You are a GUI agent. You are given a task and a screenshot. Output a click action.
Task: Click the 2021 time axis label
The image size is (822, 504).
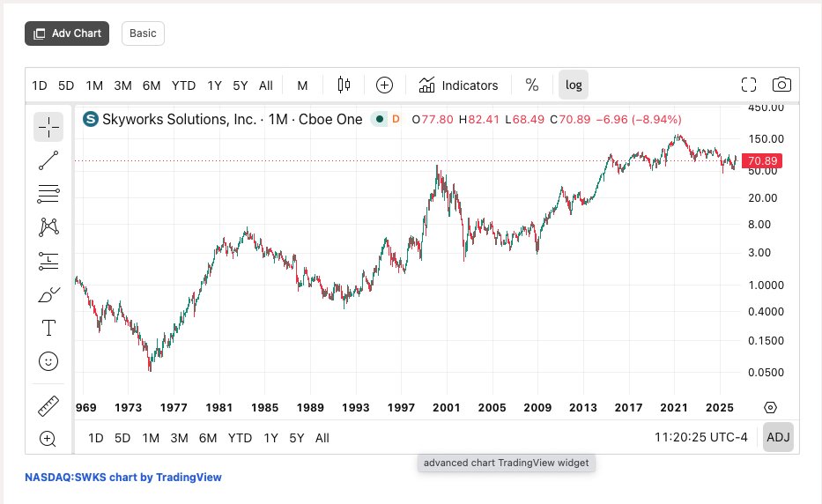tap(674, 407)
